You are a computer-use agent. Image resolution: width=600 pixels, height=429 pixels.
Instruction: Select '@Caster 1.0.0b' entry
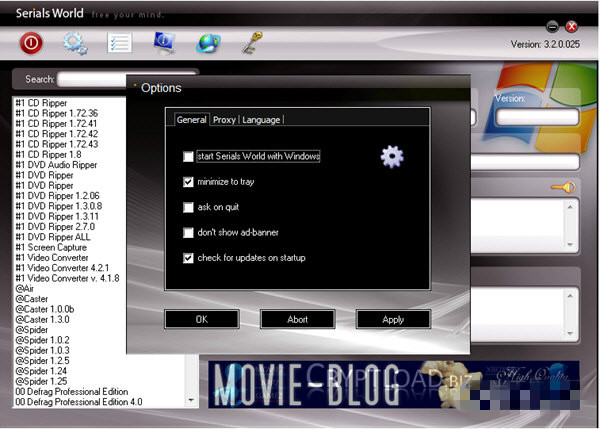[45, 310]
